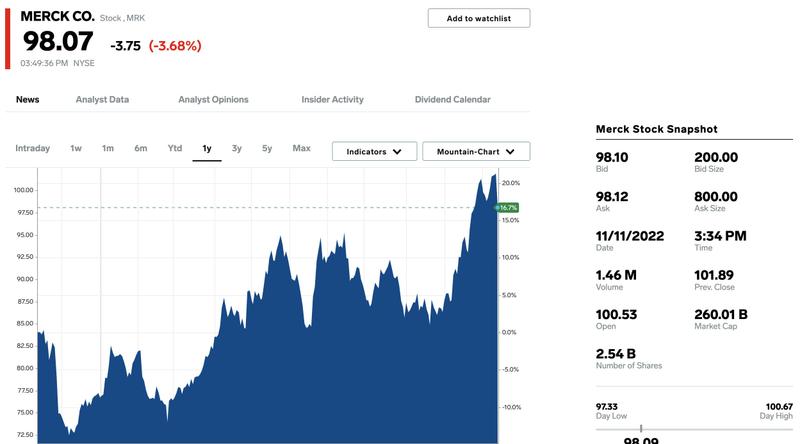
Task: Select the 1y chart range
Action: pos(207,149)
